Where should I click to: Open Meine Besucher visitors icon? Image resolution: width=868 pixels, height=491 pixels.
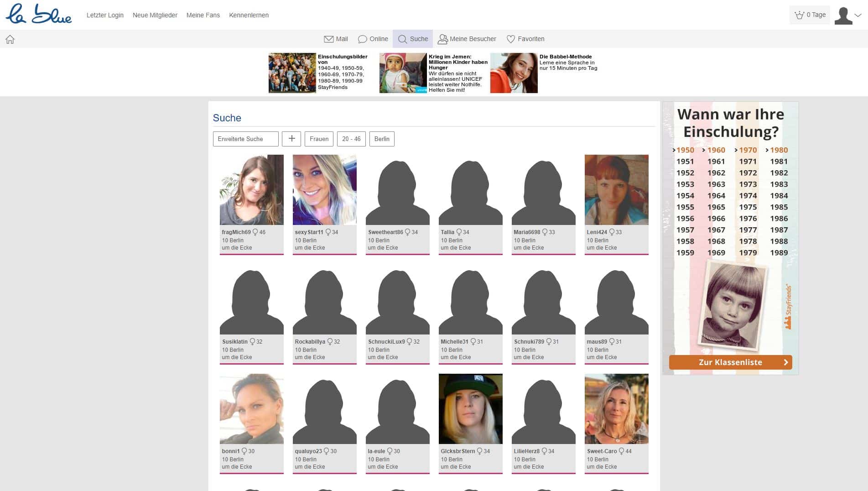tap(442, 39)
